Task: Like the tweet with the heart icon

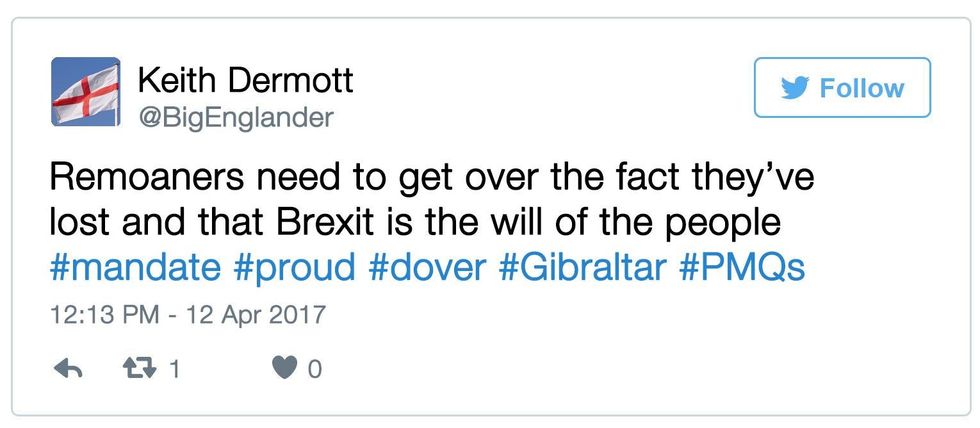Action: (284, 370)
